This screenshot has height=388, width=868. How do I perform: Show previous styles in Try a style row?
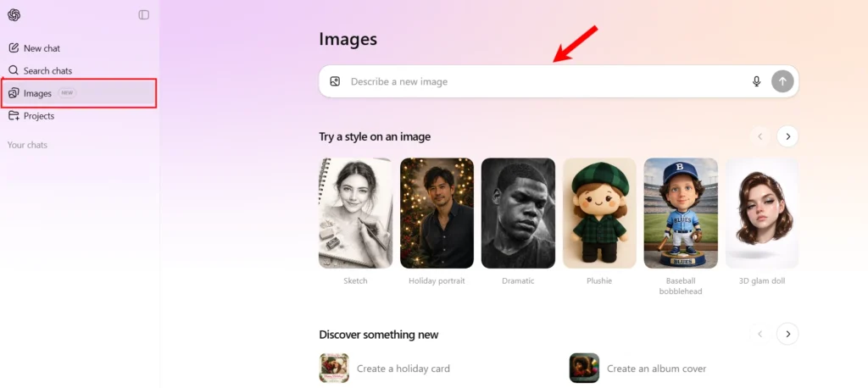coord(760,136)
